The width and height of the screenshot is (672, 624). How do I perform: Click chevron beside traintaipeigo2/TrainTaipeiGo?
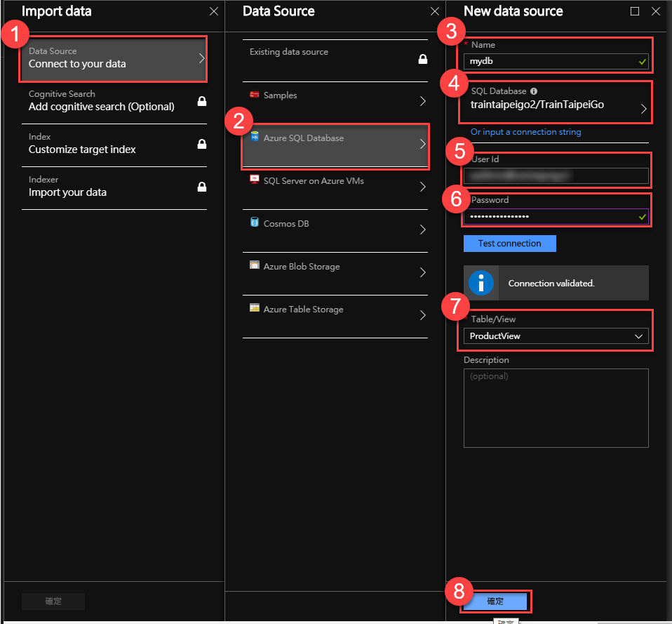click(x=643, y=109)
